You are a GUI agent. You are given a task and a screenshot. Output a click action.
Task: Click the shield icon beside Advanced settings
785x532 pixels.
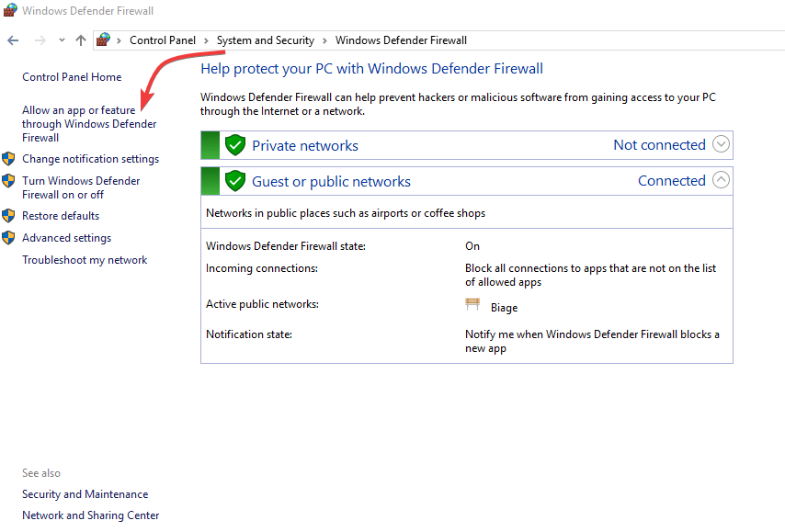[x=8, y=238]
